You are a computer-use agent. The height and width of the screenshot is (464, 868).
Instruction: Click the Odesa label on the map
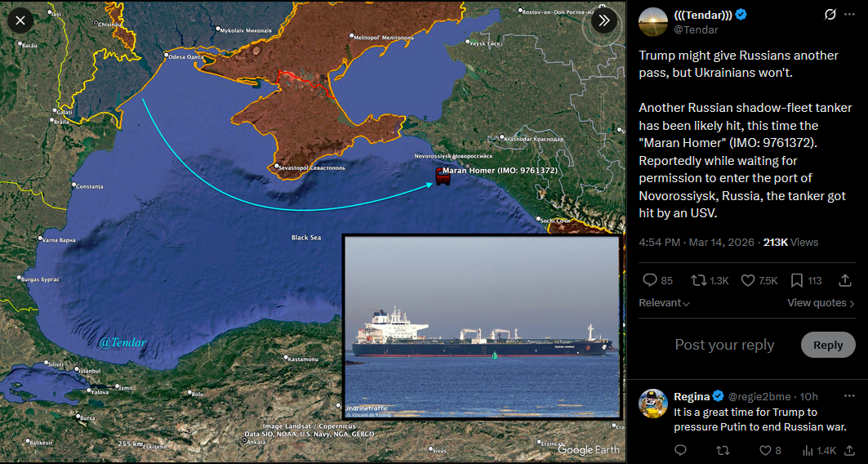click(x=185, y=56)
